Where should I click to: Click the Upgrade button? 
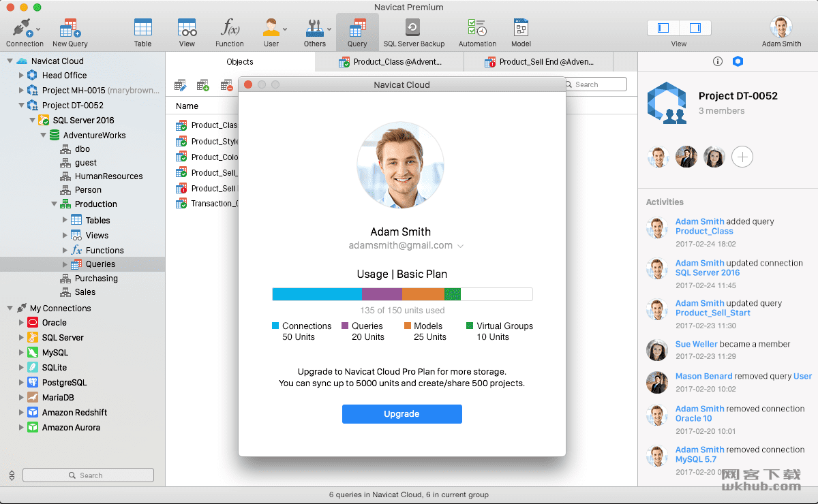402,414
